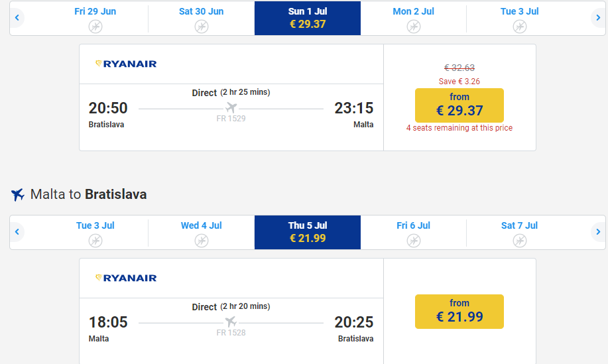Screen dimensions: 608x364
Task: Click the no-flight icon under Sat 7 Jun
Action: (x=520, y=241)
